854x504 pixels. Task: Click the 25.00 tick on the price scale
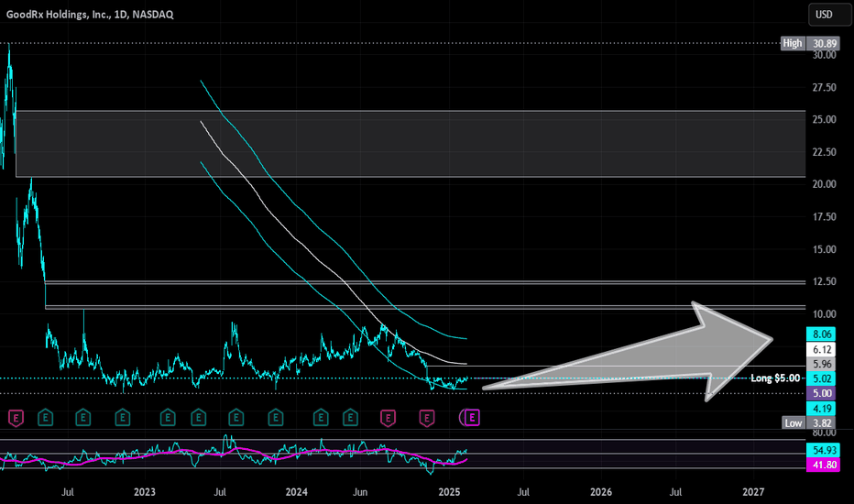click(x=824, y=119)
